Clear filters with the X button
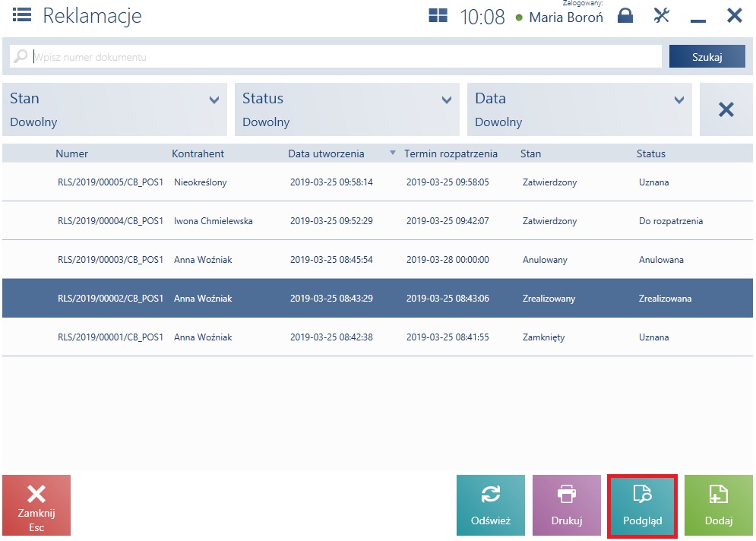Image resolution: width=756 pixels, height=541 pixels. click(726, 109)
